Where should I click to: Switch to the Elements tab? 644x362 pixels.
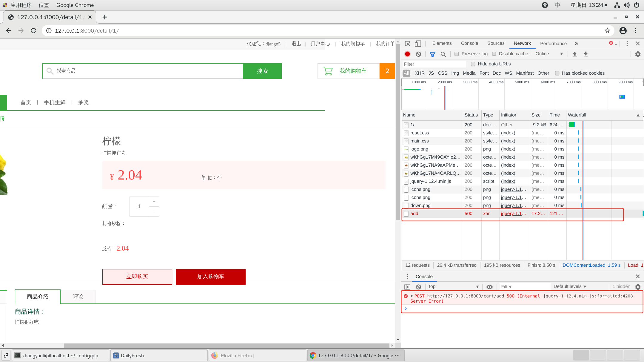(442, 43)
